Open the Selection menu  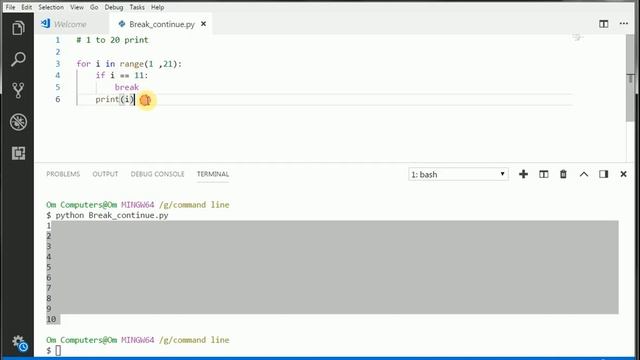point(51,7)
